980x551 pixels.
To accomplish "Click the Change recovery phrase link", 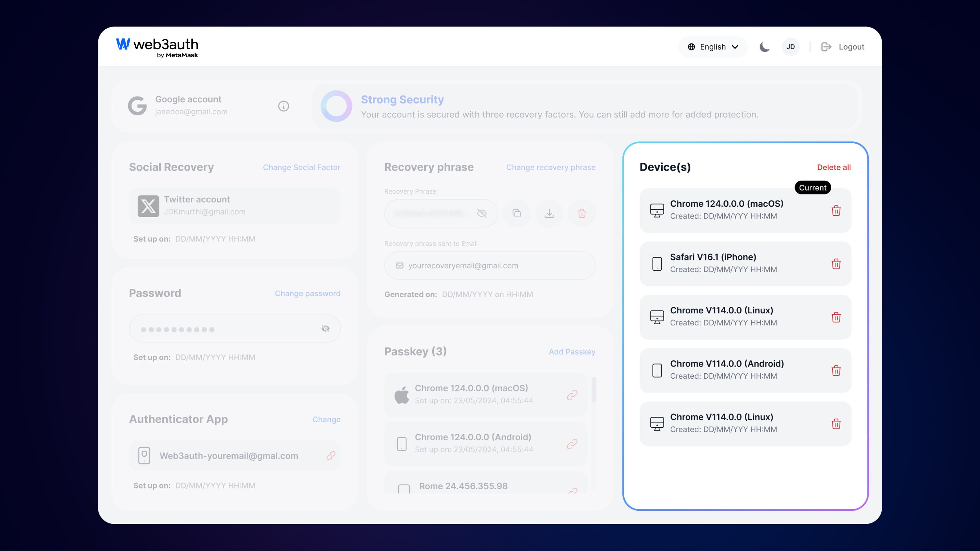I will pos(551,167).
